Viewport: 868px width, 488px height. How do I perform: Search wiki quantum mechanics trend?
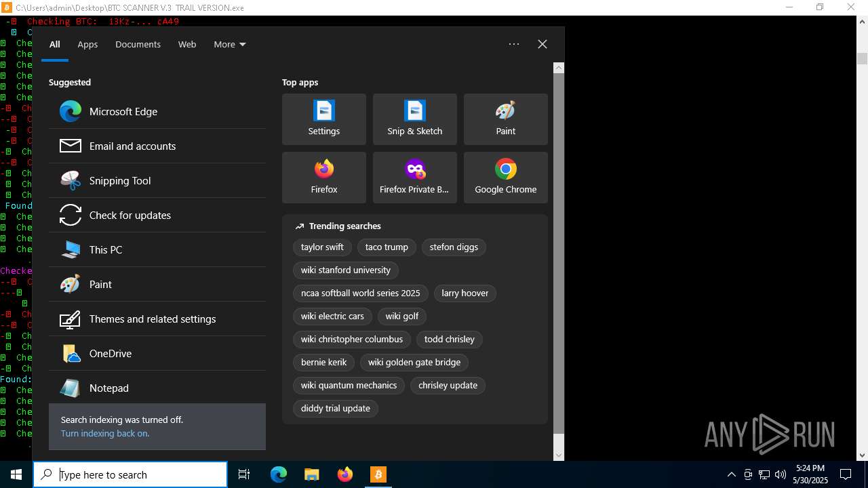pos(349,386)
